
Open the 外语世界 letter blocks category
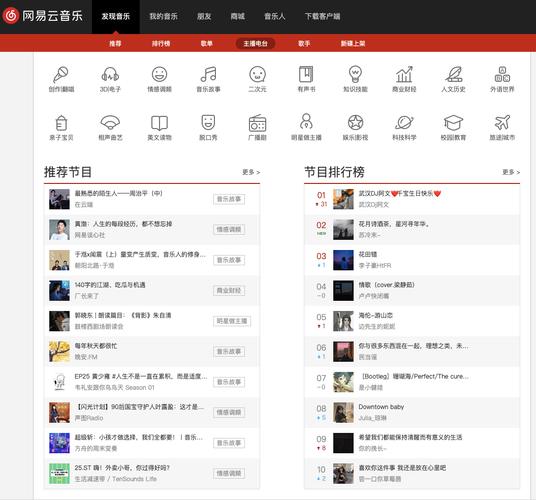click(x=502, y=79)
